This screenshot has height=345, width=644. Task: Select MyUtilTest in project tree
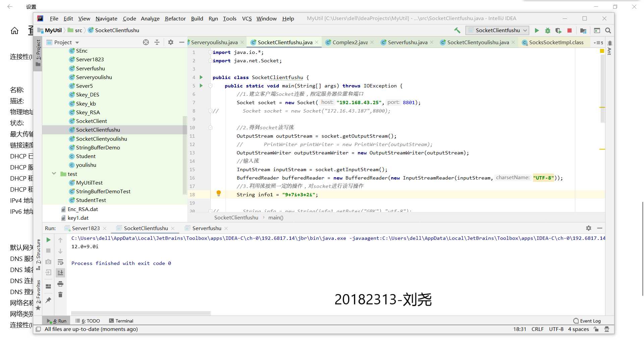(x=89, y=183)
